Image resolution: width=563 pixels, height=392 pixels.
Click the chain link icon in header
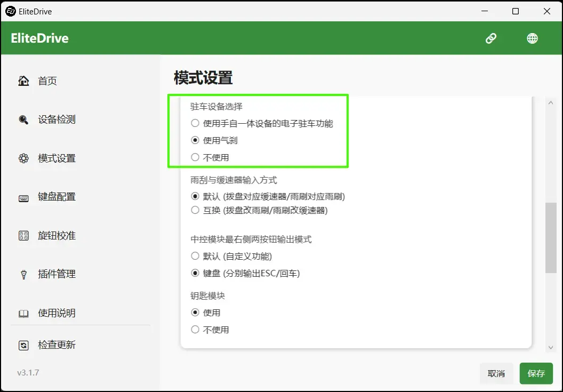click(491, 38)
